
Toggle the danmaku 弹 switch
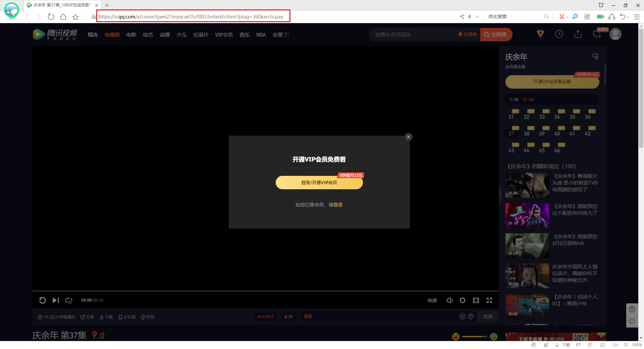(288, 317)
